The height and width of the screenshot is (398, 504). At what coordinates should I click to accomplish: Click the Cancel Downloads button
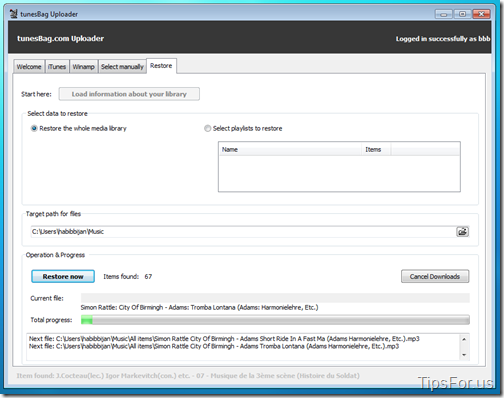click(435, 276)
